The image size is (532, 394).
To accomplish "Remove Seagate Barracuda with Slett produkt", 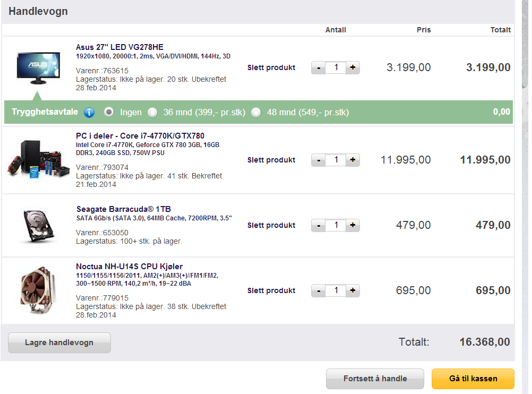I will pyautogui.click(x=271, y=225).
